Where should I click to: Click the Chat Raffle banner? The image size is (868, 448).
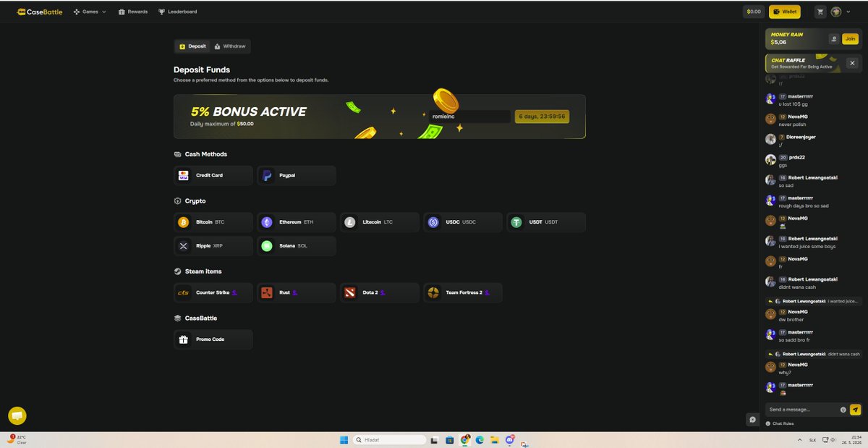click(x=804, y=64)
